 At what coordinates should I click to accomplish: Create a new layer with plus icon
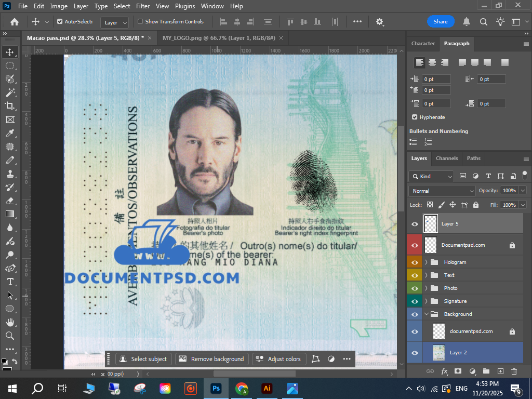(x=500, y=371)
